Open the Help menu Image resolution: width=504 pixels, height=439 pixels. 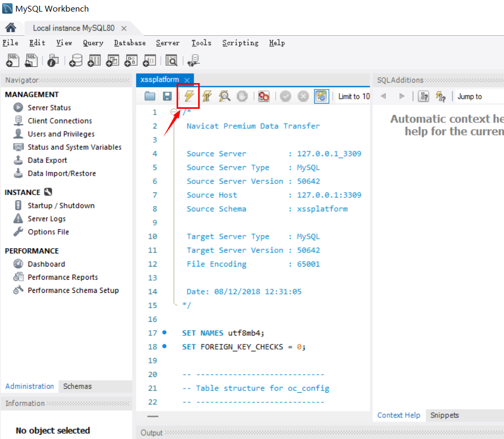pyautogui.click(x=277, y=43)
